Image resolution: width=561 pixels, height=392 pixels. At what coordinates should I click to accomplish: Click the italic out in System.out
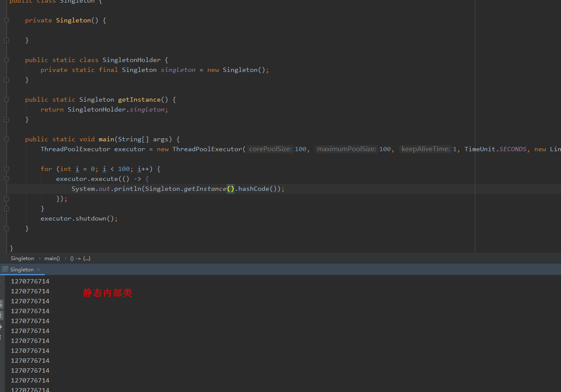tap(104, 189)
